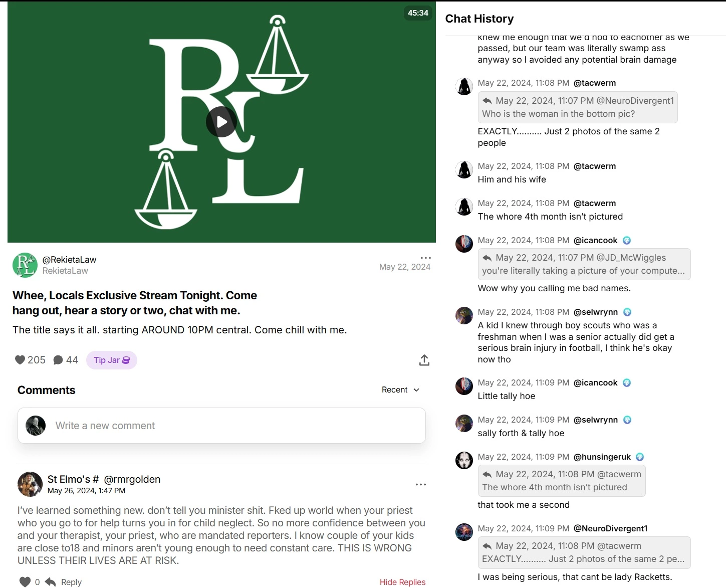Click message text 'Him and his wife'
Image resolution: width=726 pixels, height=588 pixels.
click(512, 179)
